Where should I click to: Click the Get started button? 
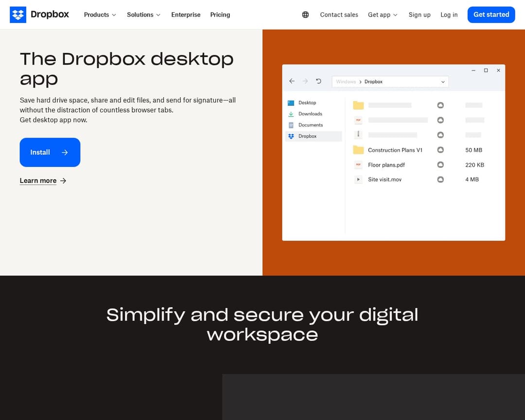[491, 15]
